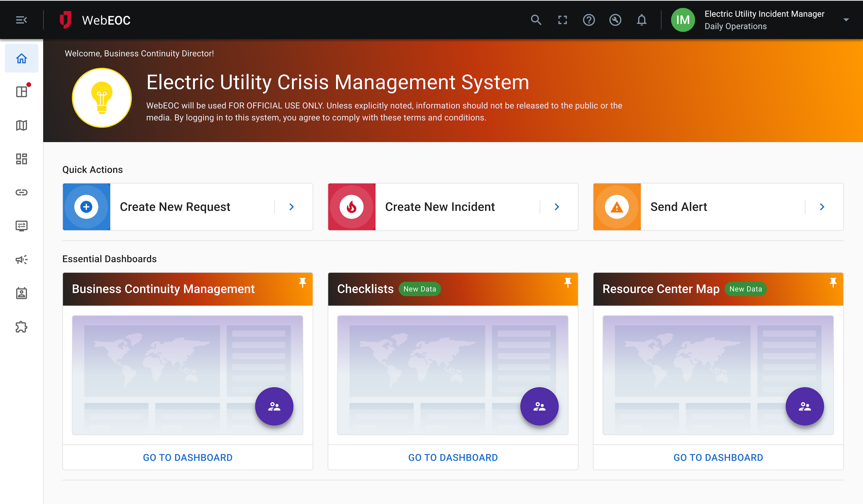
Task: Click the red flame Create New Incident icon
Action: click(352, 207)
